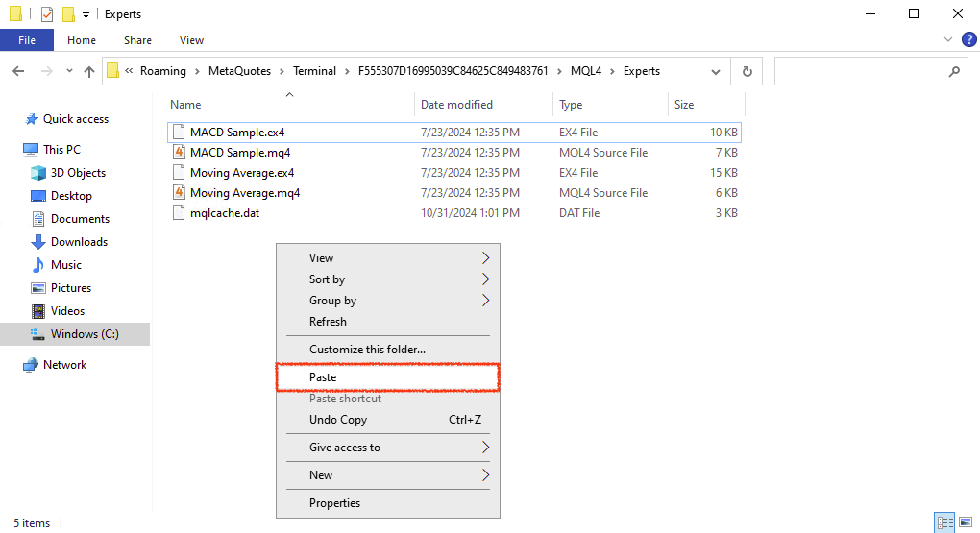Click the search magnifier icon
The height and width of the screenshot is (533, 980).
coord(954,71)
